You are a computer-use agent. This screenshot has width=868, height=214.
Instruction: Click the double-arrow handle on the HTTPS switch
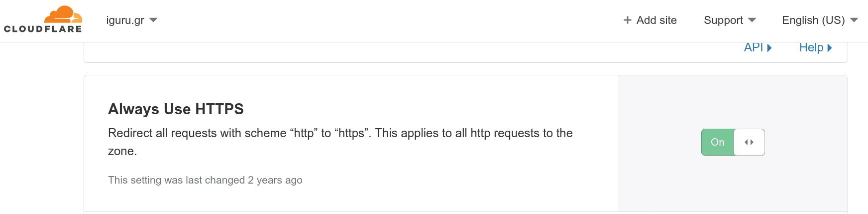pyautogui.click(x=749, y=142)
